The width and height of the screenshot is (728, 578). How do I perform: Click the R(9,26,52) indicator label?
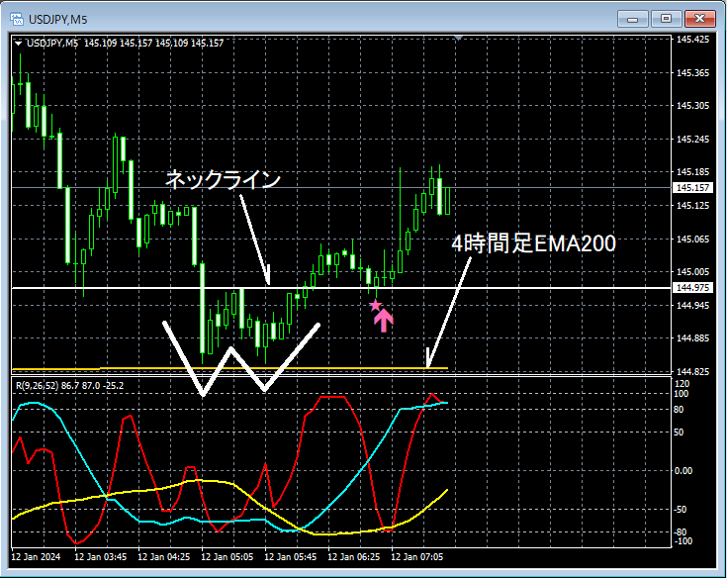point(69,385)
